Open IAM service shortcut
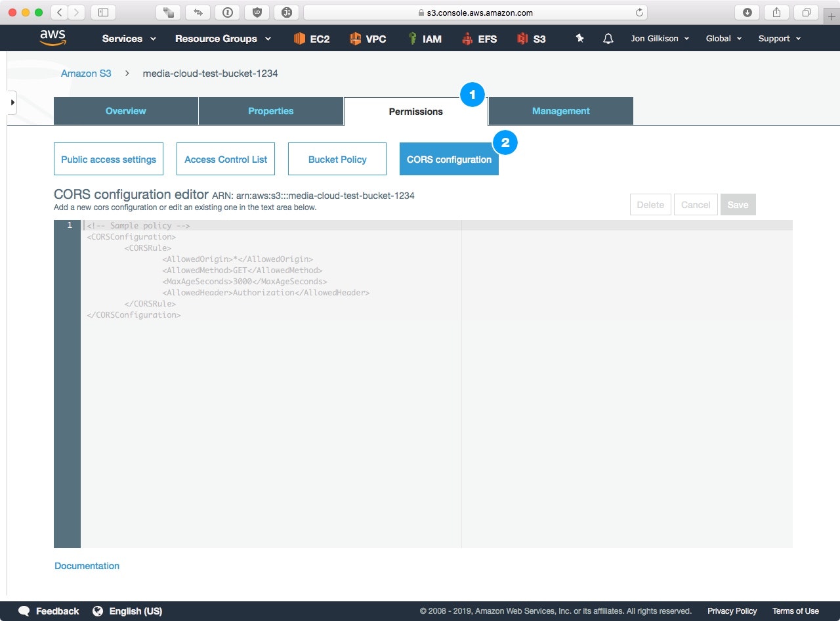 coord(424,39)
